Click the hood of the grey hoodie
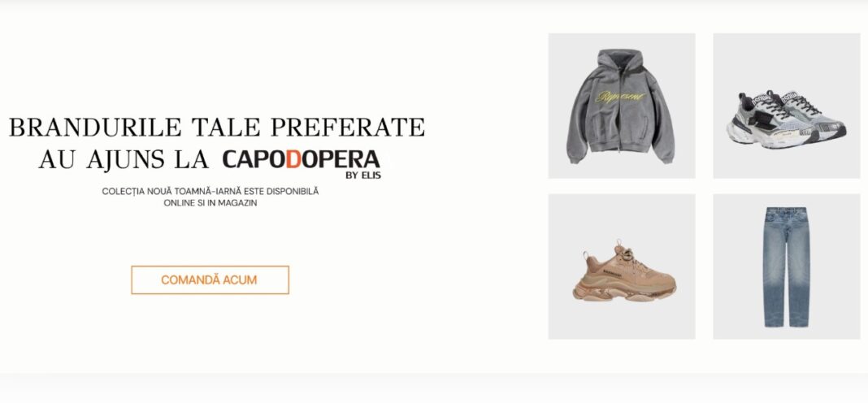Viewport: 868px width, 403px height. [x=620, y=61]
